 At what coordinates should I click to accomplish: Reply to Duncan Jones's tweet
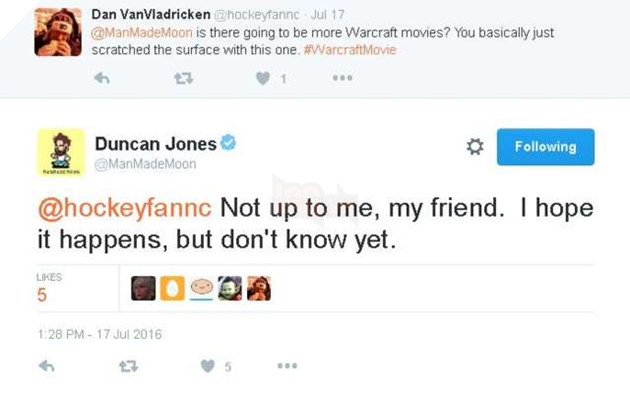[46, 367]
